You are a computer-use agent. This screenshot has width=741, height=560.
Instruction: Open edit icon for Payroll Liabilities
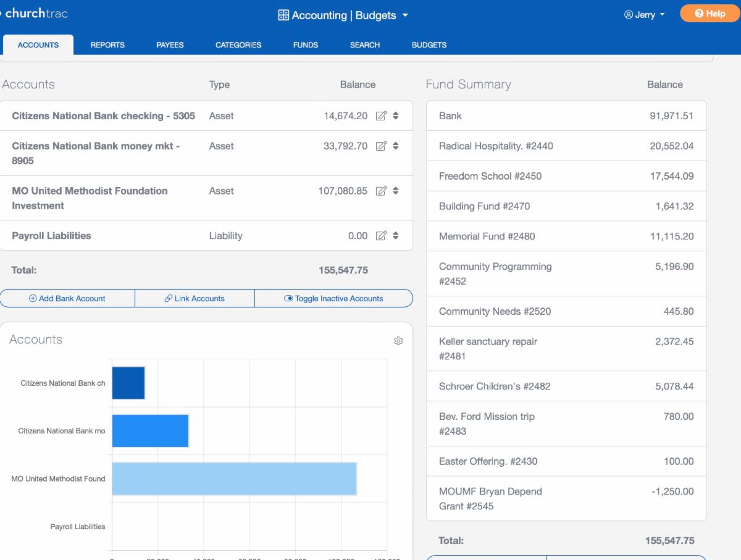point(381,236)
